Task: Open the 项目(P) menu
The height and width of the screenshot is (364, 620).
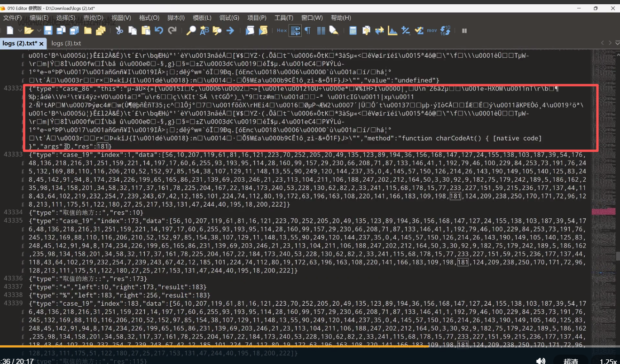Action: click(x=257, y=18)
